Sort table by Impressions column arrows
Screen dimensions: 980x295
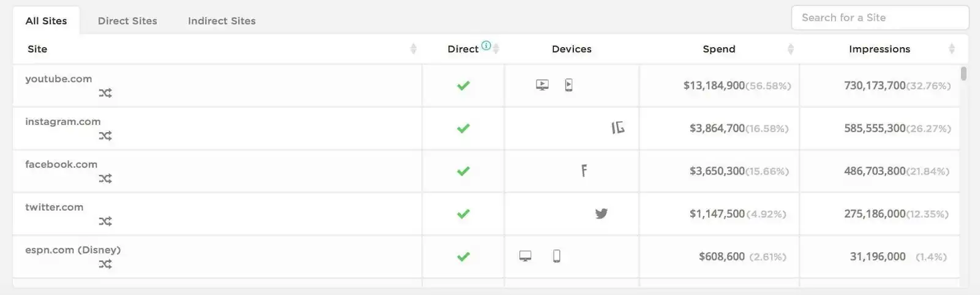952,49
